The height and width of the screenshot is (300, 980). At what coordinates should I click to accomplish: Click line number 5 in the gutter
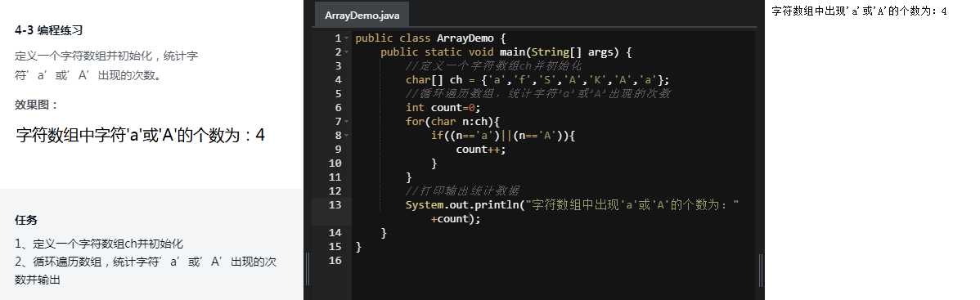[338, 94]
